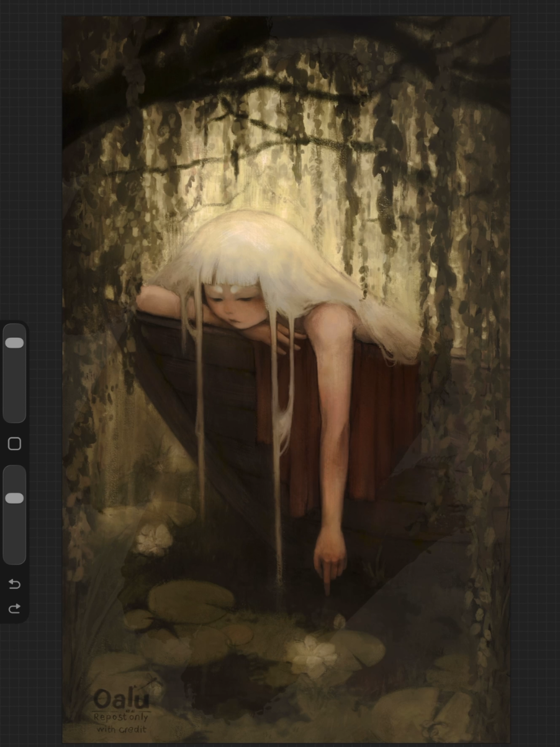560x747 pixels.
Task: Tap the square Modify button in sidebar
Action: point(14,443)
